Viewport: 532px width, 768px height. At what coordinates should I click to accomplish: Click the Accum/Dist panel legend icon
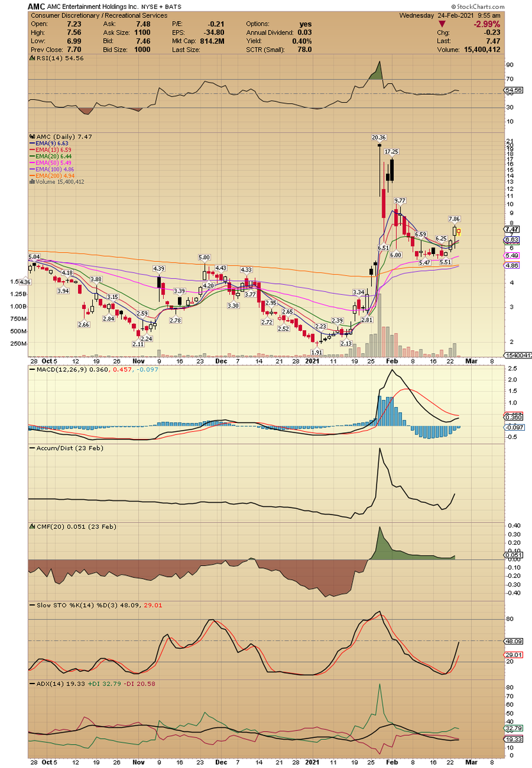[x=32, y=448]
